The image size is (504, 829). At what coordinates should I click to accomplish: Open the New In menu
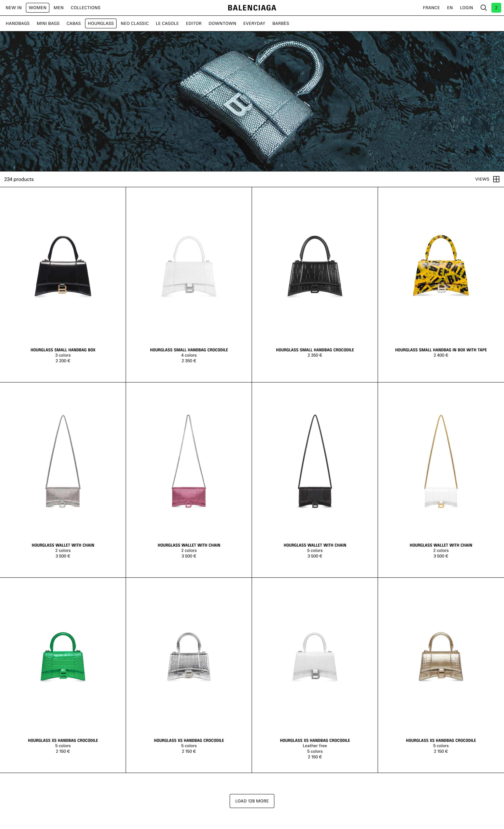click(13, 8)
